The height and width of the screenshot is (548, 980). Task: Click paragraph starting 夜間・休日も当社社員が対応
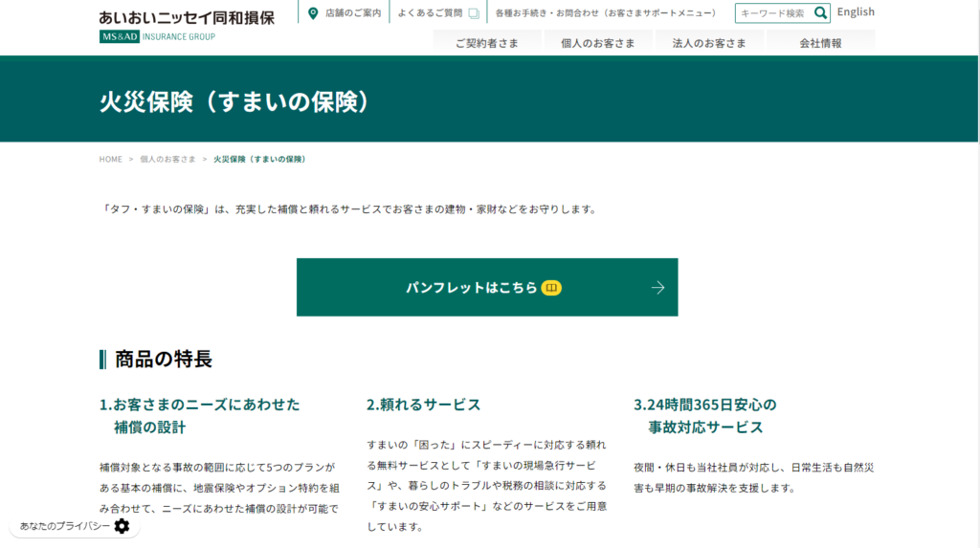click(754, 477)
